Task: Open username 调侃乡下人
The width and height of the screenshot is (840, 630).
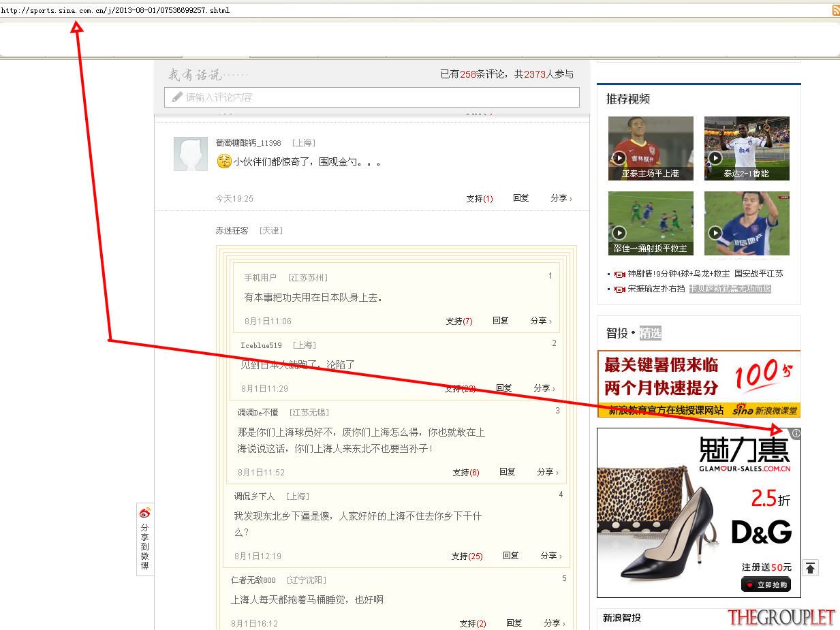Action: (x=255, y=497)
